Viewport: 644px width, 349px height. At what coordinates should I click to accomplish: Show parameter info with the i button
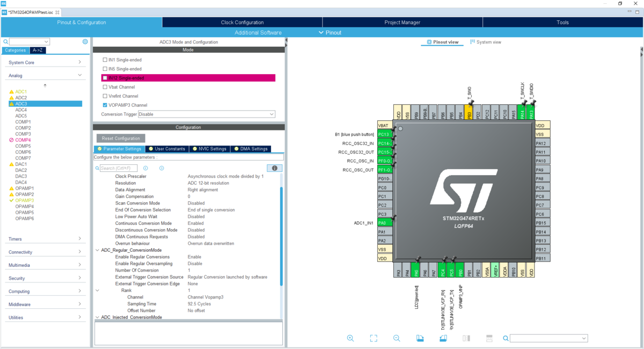(x=274, y=168)
